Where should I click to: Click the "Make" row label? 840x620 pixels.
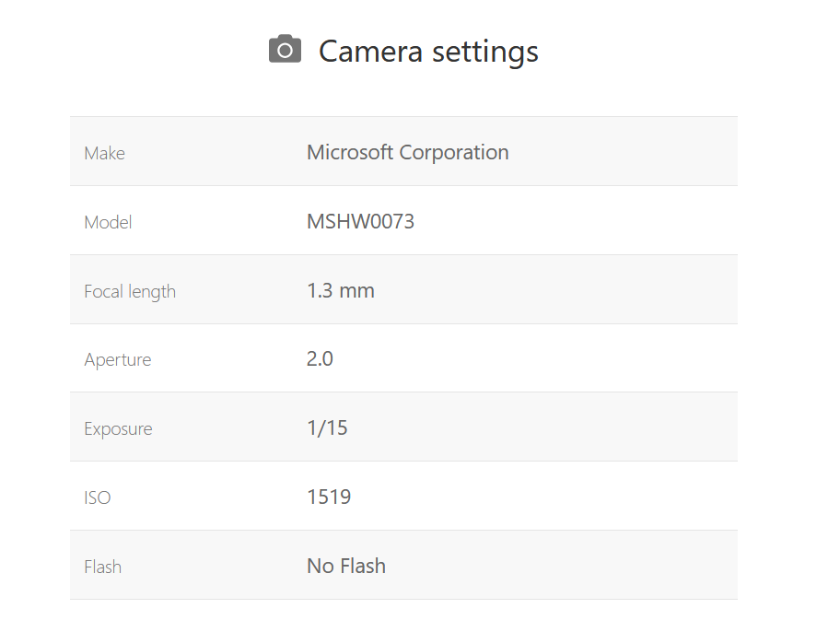pyautogui.click(x=104, y=153)
